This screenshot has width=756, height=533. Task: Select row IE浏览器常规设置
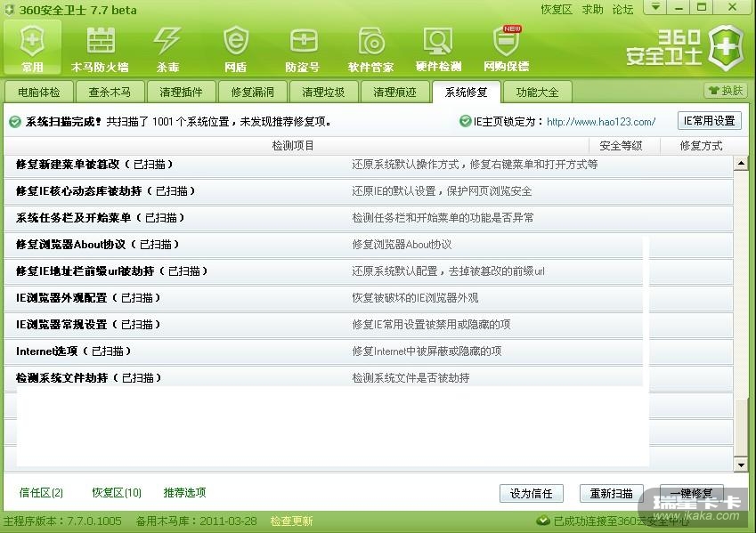[x=369, y=325]
